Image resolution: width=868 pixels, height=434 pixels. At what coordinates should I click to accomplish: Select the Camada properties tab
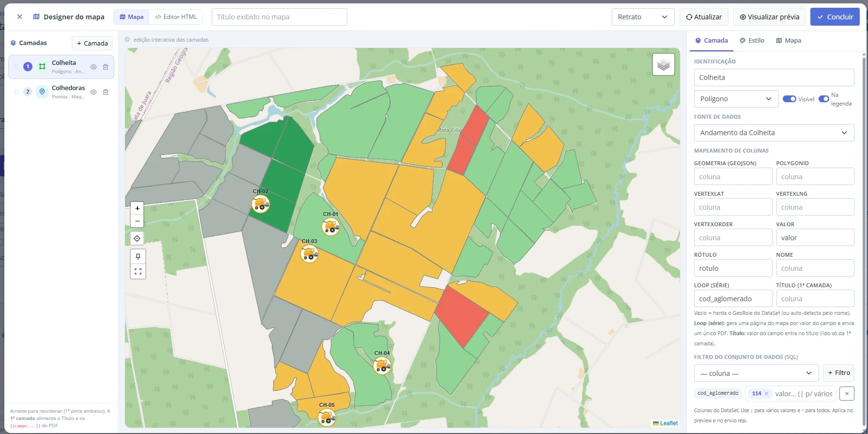(712, 41)
